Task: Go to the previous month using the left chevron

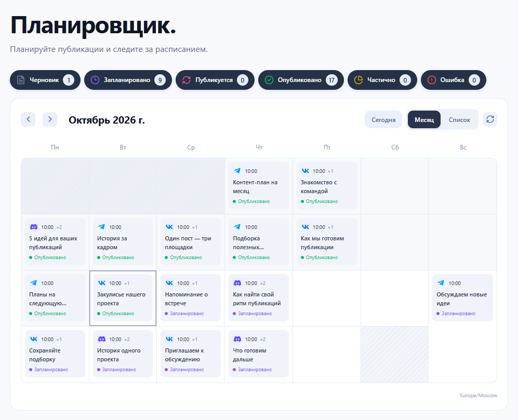Action: 28,119
